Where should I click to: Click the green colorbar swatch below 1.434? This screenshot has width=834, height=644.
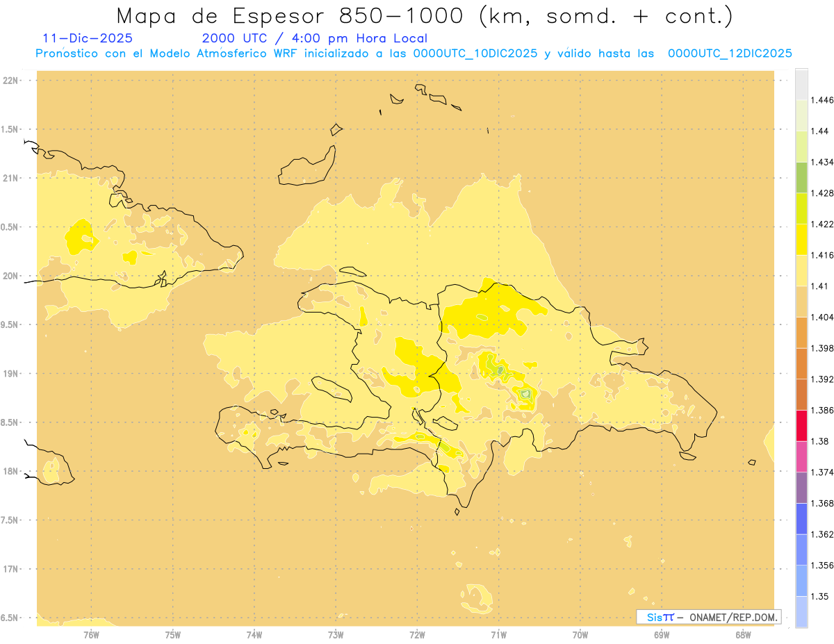point(801,177)
